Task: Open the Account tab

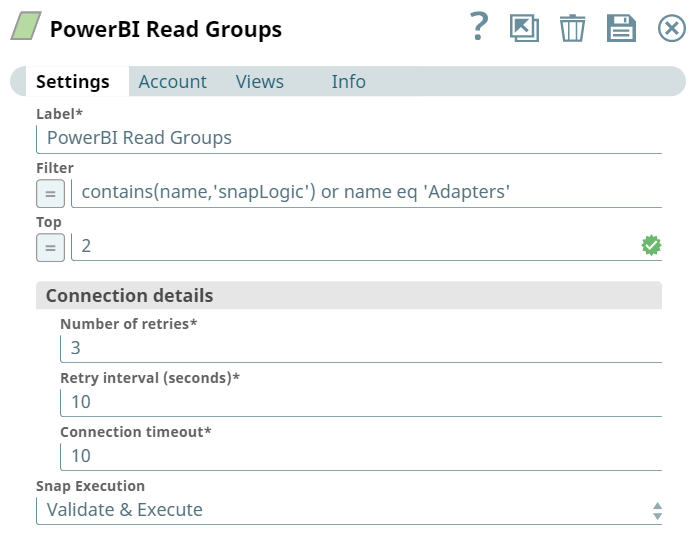Action: tap(172, 82)
